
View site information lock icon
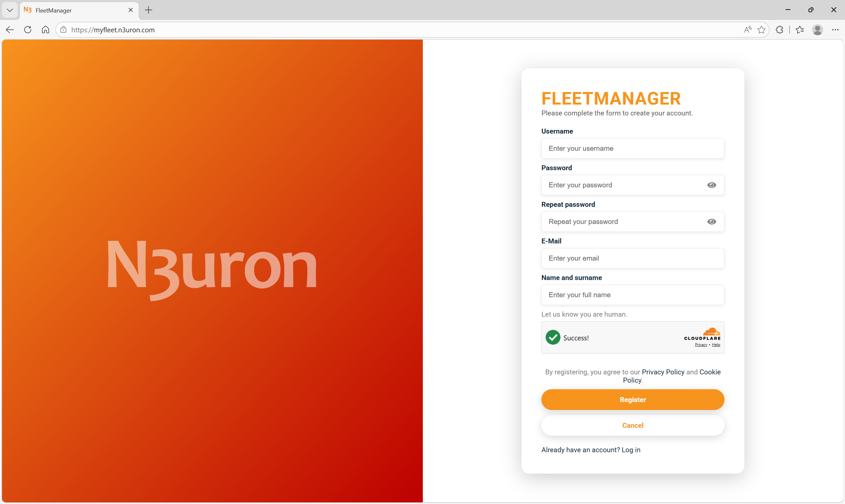[x=63, y=30]
